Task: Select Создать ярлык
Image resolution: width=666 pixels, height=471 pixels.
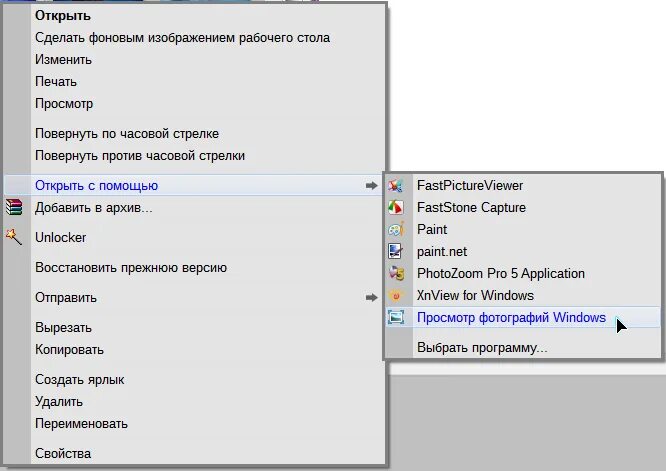Action: [195, 380]
